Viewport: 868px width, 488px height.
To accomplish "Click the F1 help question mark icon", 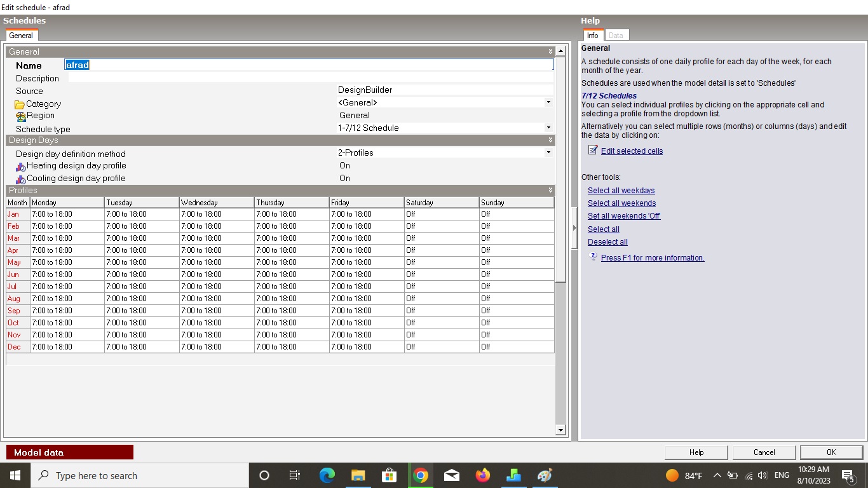I will [593, 257].
